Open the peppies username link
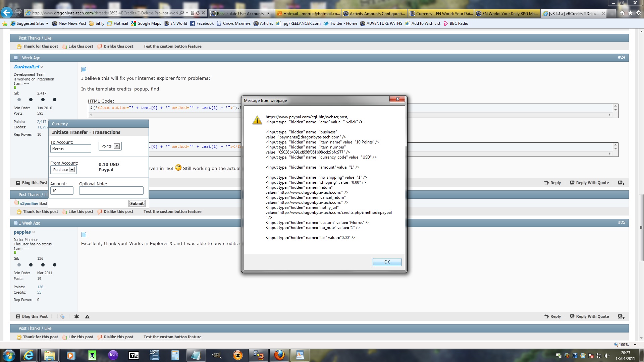 [x=22, y=232]
